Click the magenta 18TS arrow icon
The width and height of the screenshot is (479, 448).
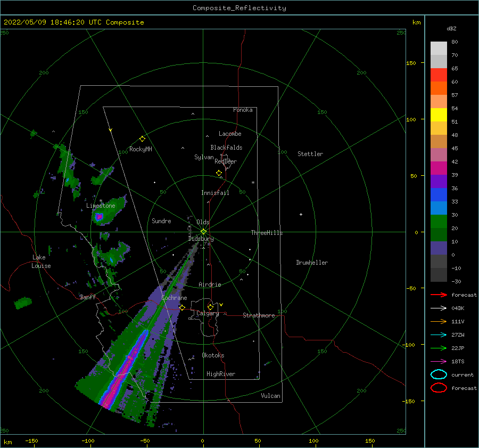tap(439, 362)
